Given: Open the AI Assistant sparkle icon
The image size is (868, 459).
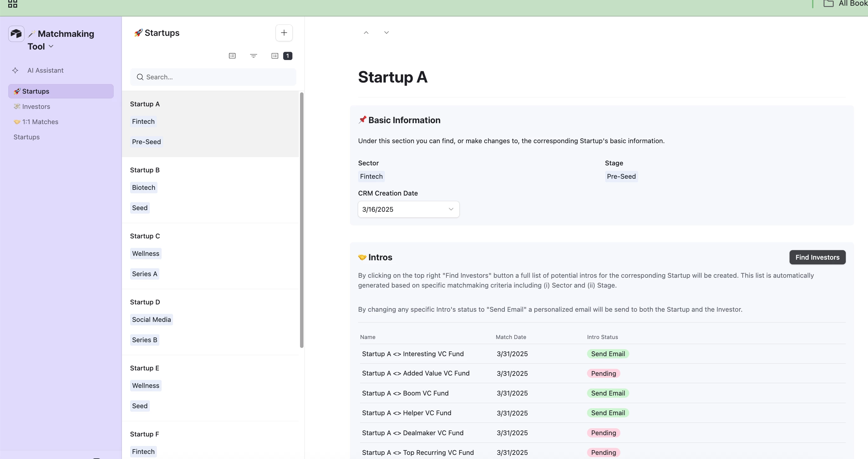Looking at the screenshot, I should [15, 70].
